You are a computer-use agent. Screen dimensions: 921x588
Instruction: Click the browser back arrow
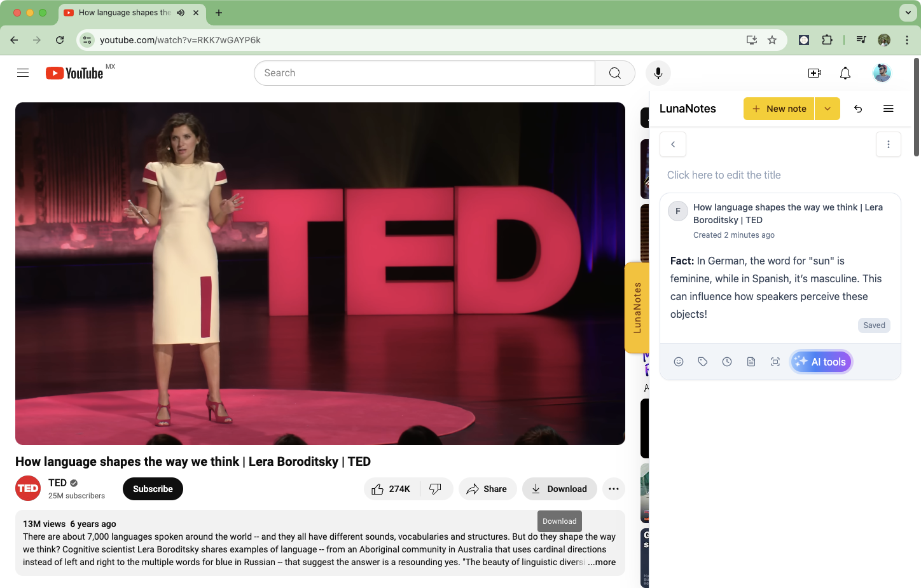coord(14,40)
